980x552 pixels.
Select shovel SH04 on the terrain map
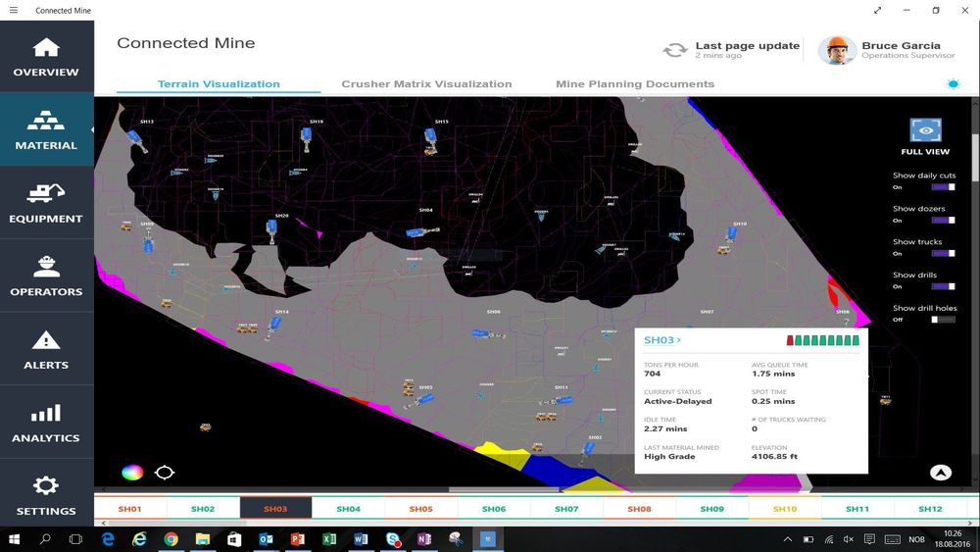click(x=421, y=232)
